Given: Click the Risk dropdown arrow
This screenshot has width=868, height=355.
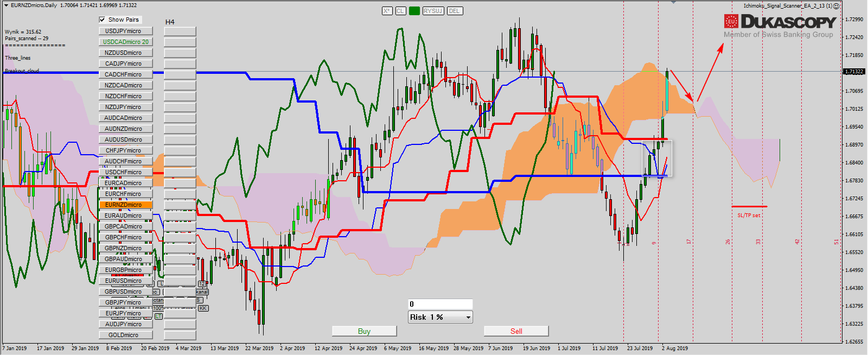Looking at the screenshot, I should point(468,317).
